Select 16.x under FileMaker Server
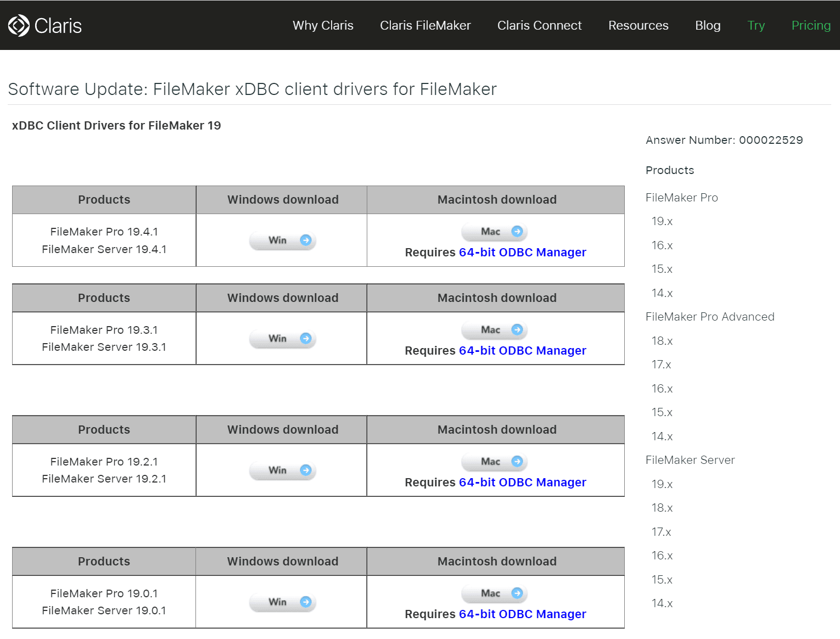Image resolution: width=840 pixels, height=639 pixels. tap(662, 556)
